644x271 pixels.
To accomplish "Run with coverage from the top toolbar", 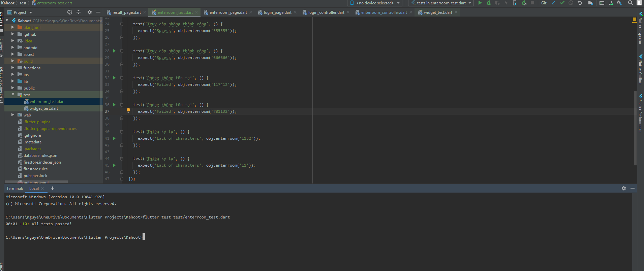I will tap(497, 3).
